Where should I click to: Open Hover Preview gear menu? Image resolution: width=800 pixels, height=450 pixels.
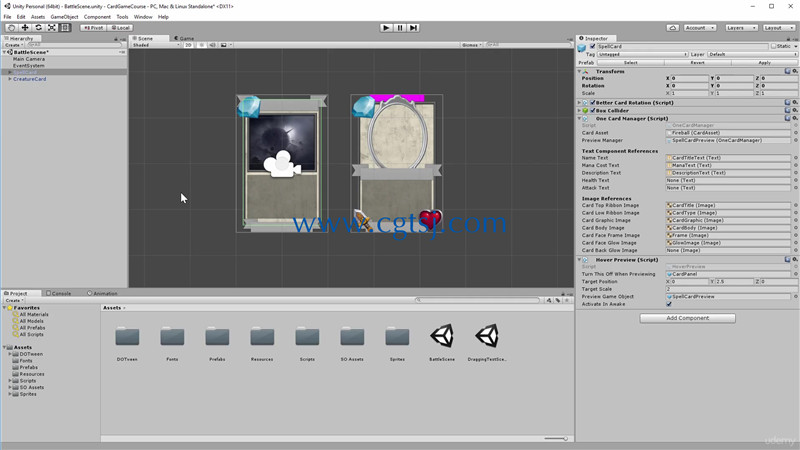click(795, 260)
